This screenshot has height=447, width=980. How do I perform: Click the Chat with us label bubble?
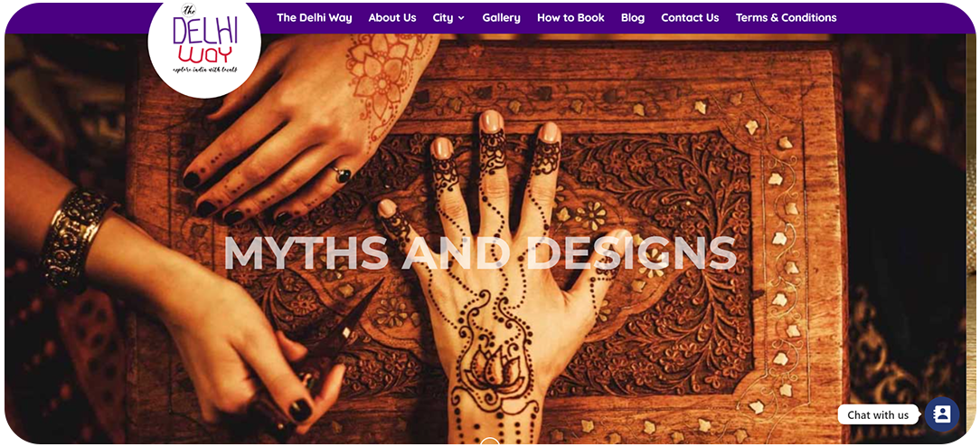878,414
